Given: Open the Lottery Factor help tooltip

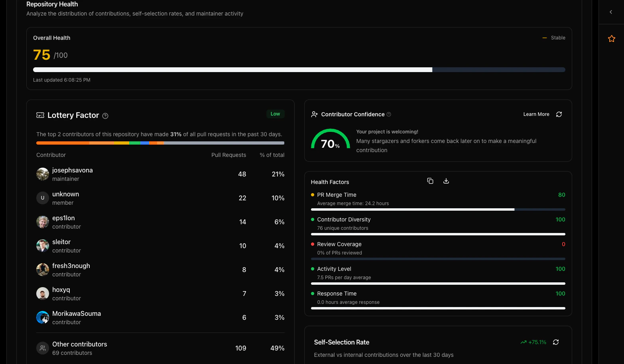Looking at the screenshot, I should tap(105, 115).
